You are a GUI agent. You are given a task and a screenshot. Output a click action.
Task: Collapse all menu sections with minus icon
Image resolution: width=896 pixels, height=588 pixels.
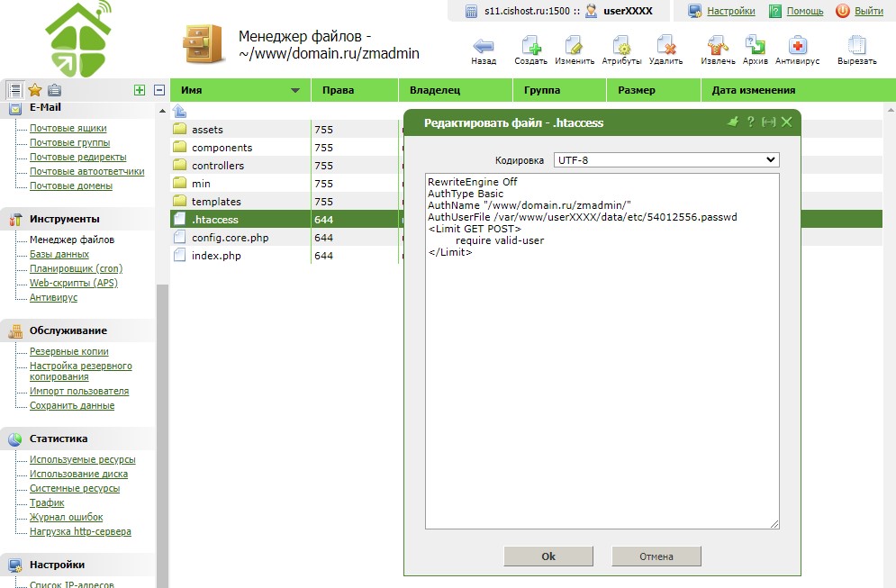(x=159, y=90)
